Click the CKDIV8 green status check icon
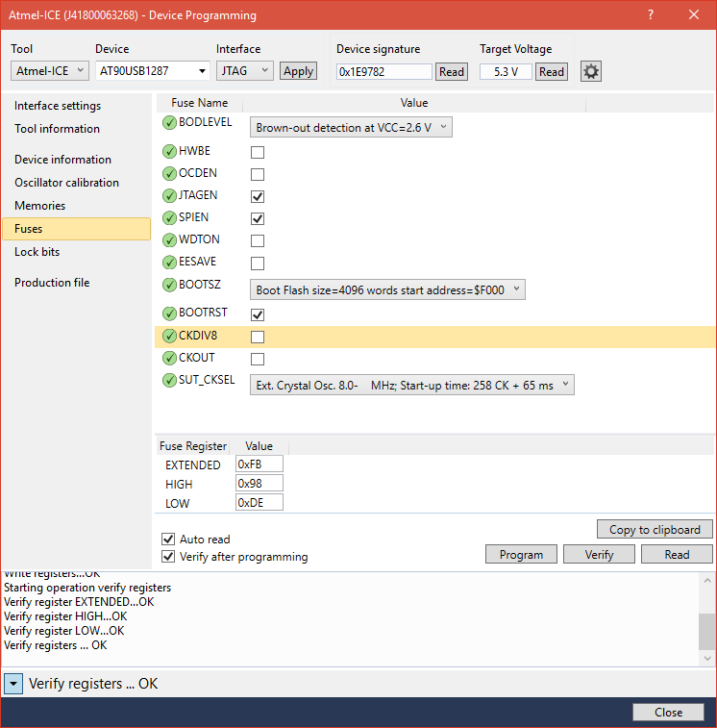Image resolution: width=717 pixels, height=728 pixels. click(x=169, y=337)
